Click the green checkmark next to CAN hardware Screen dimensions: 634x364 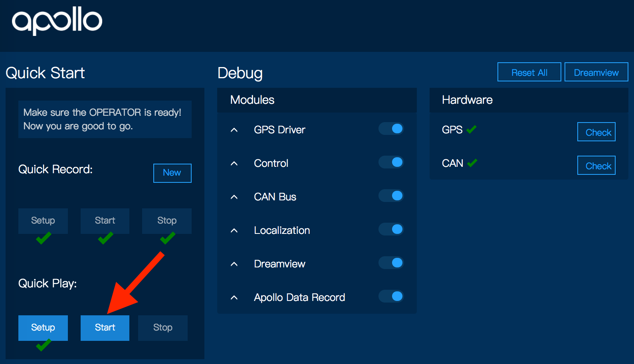point(472,163)
